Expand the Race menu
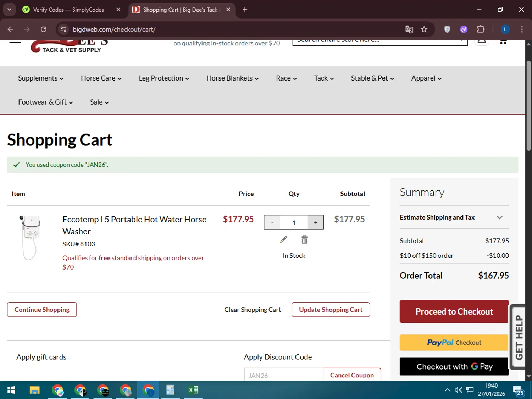532x399 pixels. point(286,78)
